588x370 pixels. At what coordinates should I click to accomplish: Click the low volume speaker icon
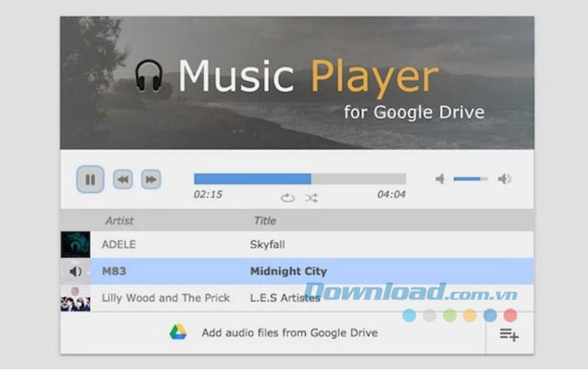click(x=440, y=179)
